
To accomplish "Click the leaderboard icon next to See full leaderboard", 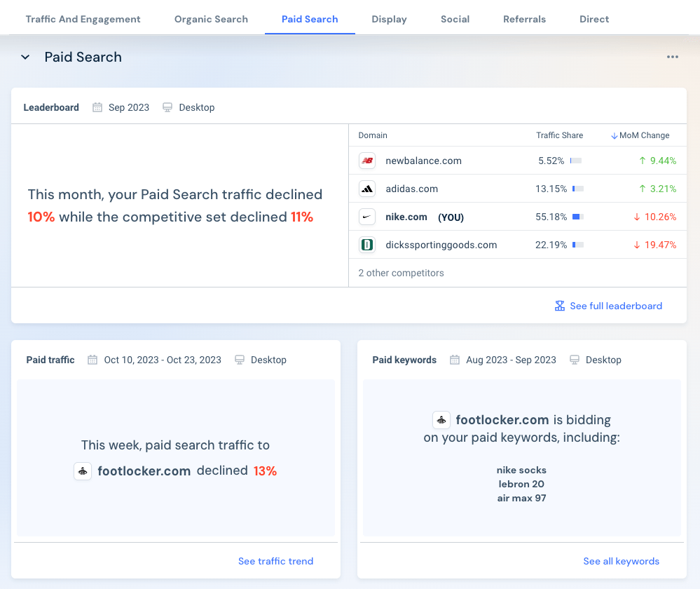I will click(x=560, y=306).
